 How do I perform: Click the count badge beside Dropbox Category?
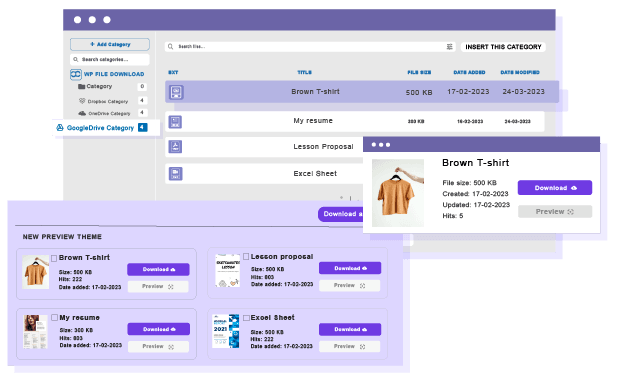(x=142, y=100)
